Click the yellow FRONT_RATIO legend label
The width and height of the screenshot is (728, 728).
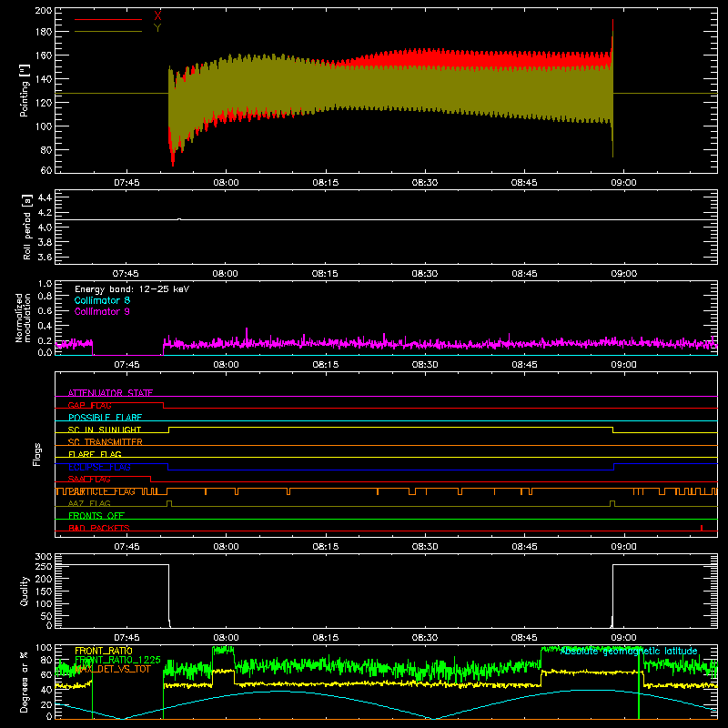pyautogui.click(x=103, y=651)
